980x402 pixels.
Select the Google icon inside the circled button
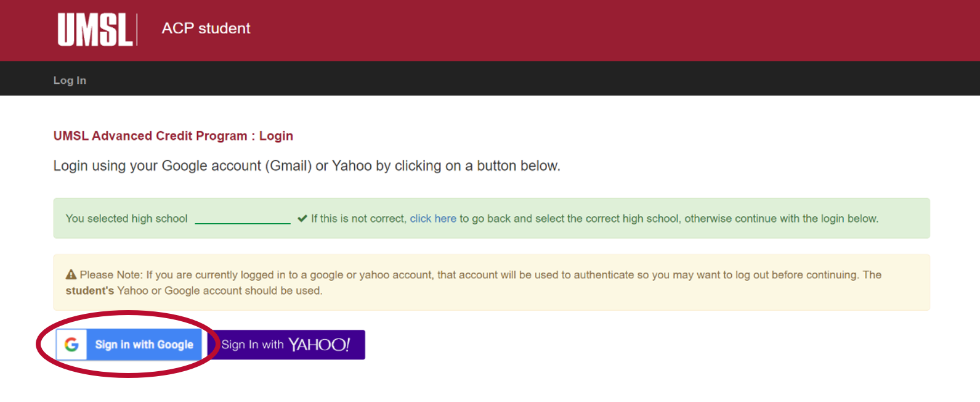click(72, 345)
